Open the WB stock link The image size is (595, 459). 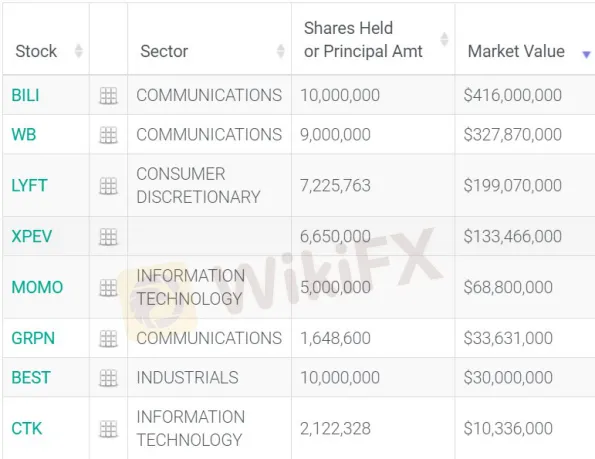[24, 135]
